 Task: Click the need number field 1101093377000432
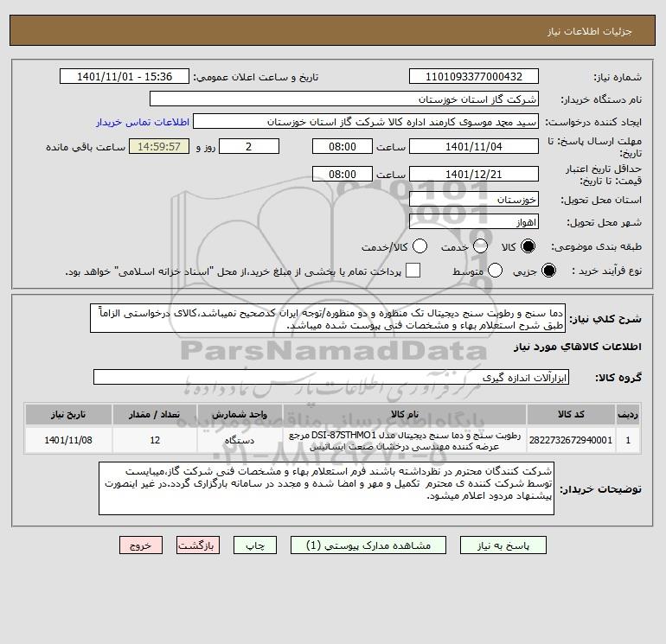474,76
